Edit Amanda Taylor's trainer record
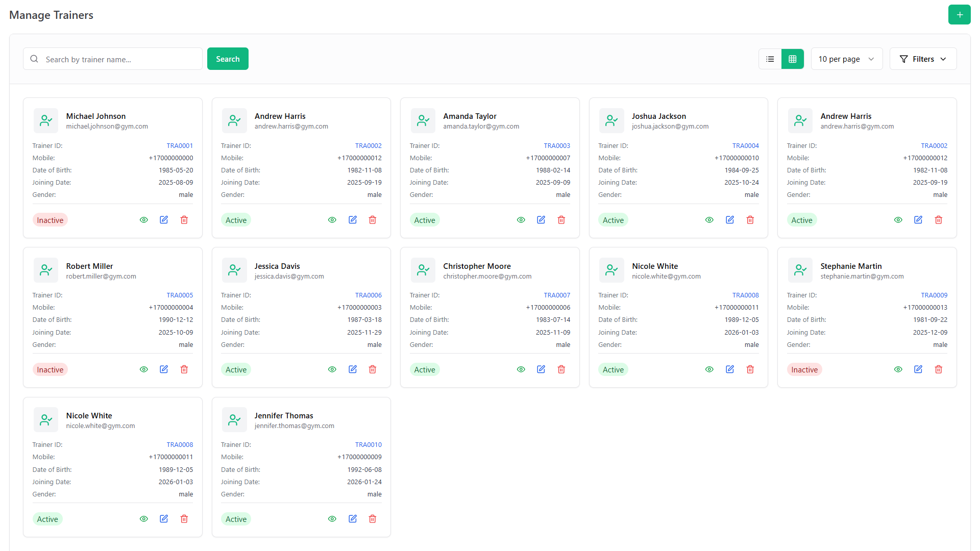980x551 pixels. (541, 220)
